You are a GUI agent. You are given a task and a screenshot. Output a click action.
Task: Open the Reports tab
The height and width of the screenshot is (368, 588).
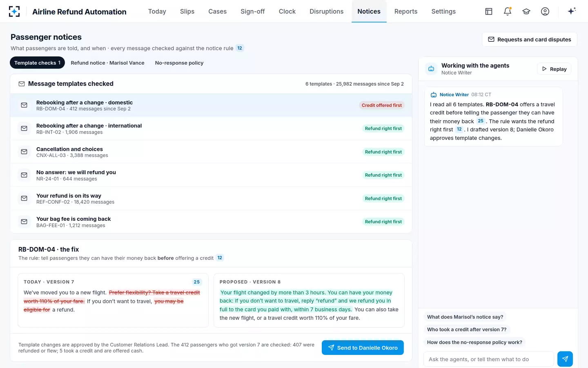click(x=406, y=11)
